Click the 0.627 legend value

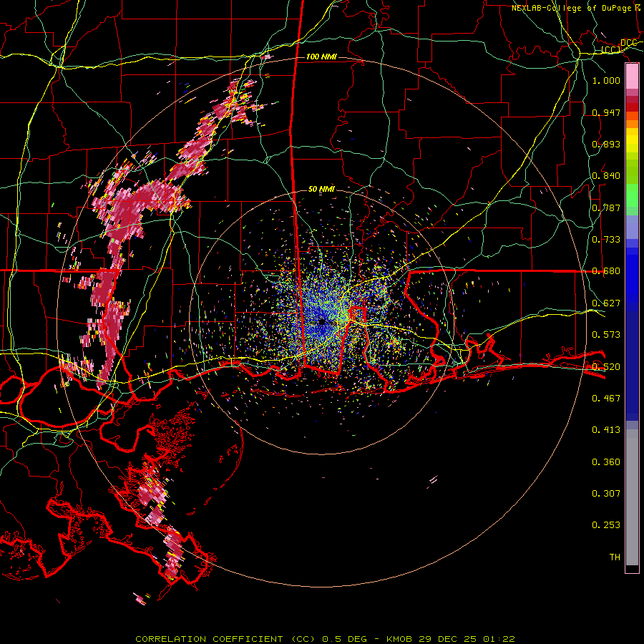[606, 303]
